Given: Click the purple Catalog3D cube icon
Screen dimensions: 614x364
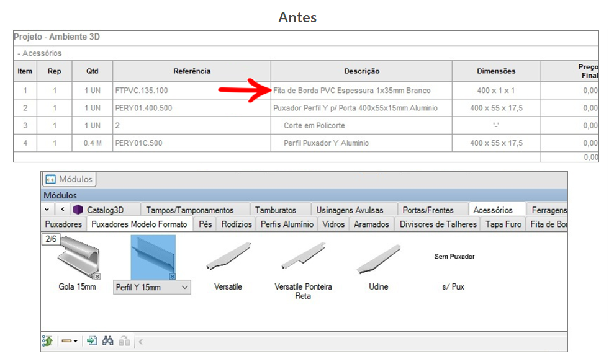Looking at the screenshot, I should pos(78,210).
